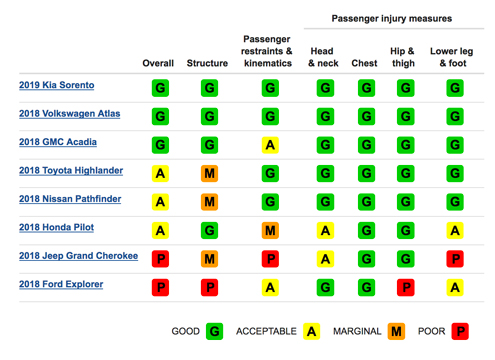Click GMC Acadia's Acceptable restraints icon

[270, 145]
